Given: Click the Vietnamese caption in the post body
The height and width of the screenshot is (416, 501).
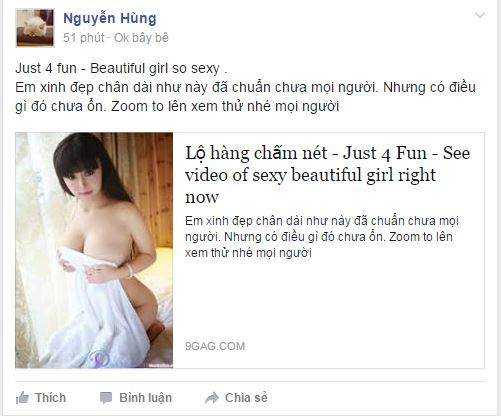Looking at the screenshot, I should (245, 97).
